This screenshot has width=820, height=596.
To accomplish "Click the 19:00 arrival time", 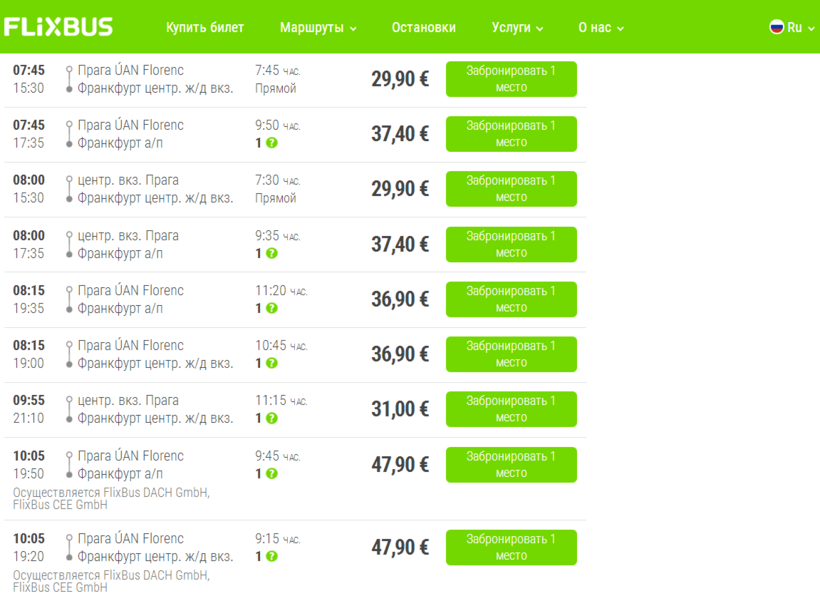I will [29, 363].
